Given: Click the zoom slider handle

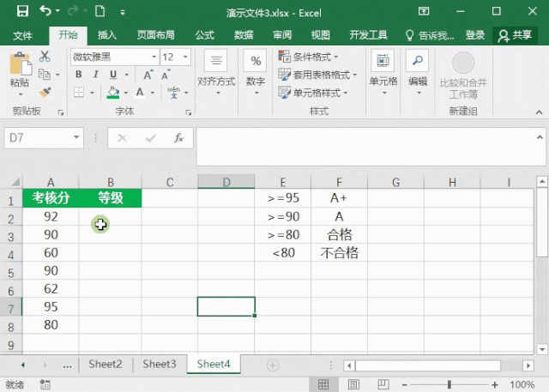Looking at the screenshot, I should point(449,385).
